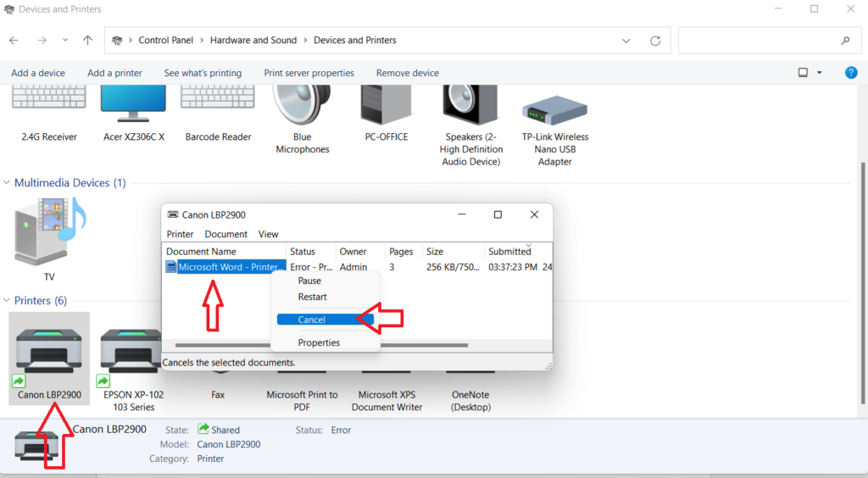The image size is (868, 478).
Task: Click the OneNote (Desktop) printer label
Action: (470, 401)
